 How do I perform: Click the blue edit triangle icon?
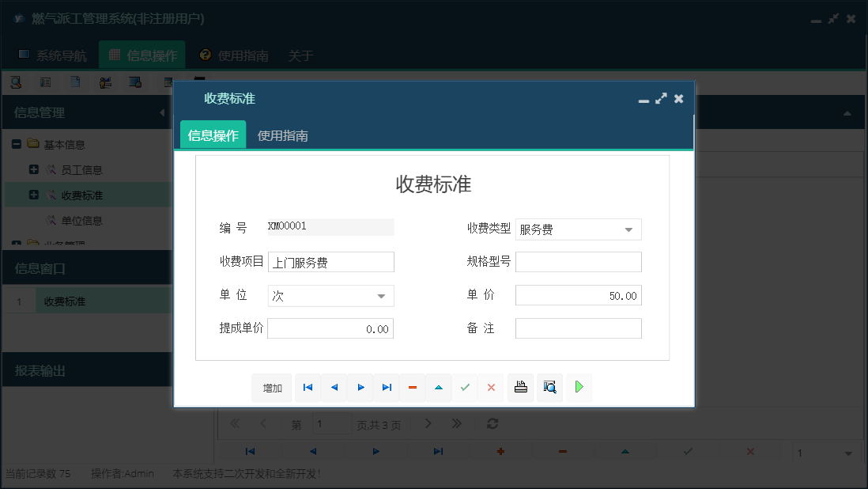pos(439,388)
